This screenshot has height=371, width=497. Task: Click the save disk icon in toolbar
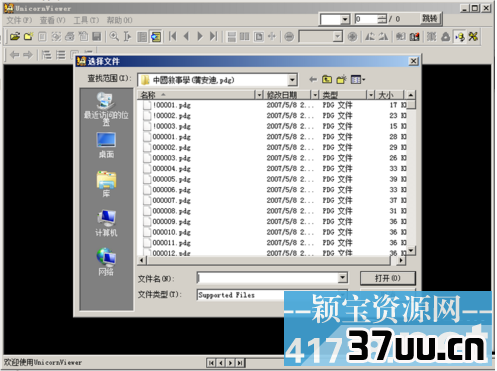[x=97, y=36]
